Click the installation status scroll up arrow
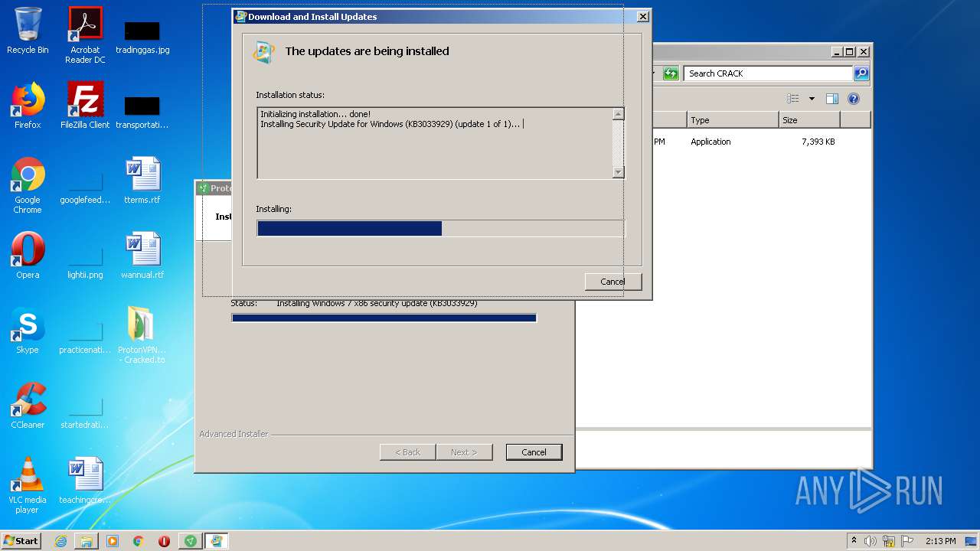Image resolution: width=980 pixels, height=551 pixels. click(x=619, y=114)
